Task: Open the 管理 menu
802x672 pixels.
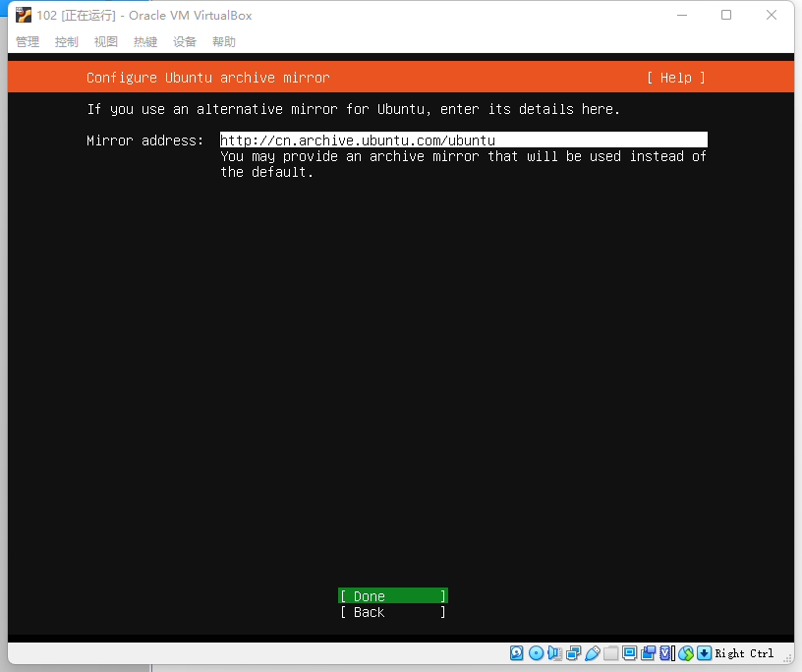Action: [x=28, y=42]
